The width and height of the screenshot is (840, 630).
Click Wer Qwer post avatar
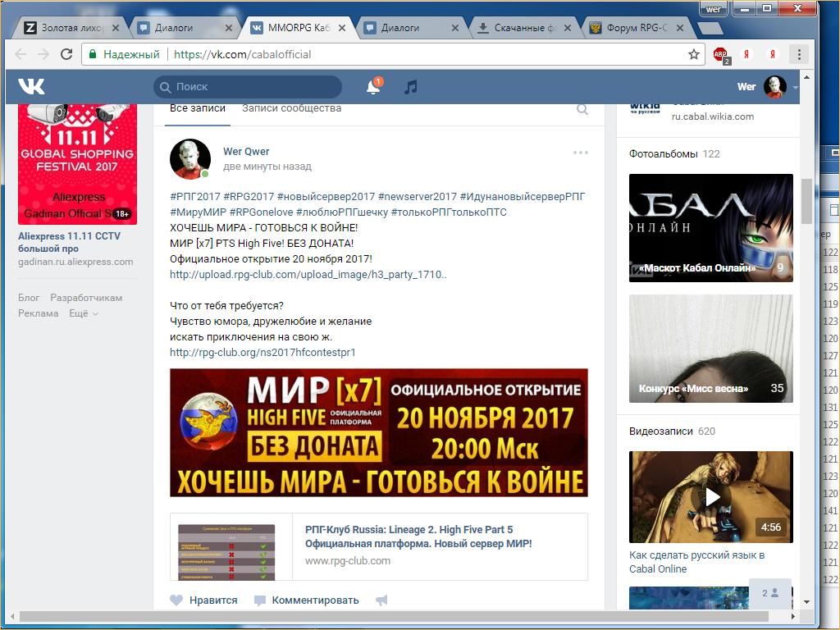[x=190, y=158]
